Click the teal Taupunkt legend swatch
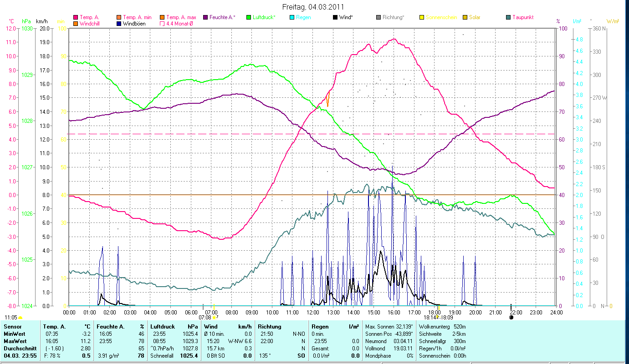The width and height of the screenshot is (629, 364). pos(508,17)
